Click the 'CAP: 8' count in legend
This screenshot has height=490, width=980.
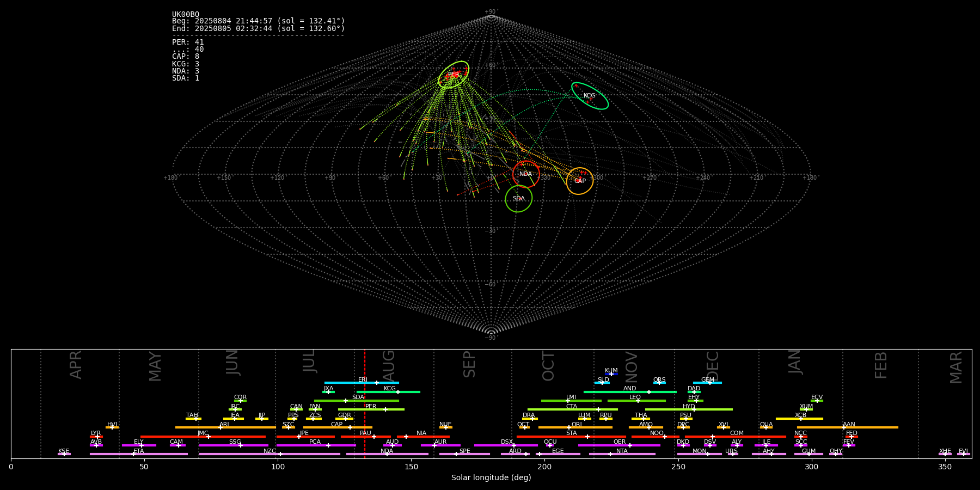[x=186, y=56]
